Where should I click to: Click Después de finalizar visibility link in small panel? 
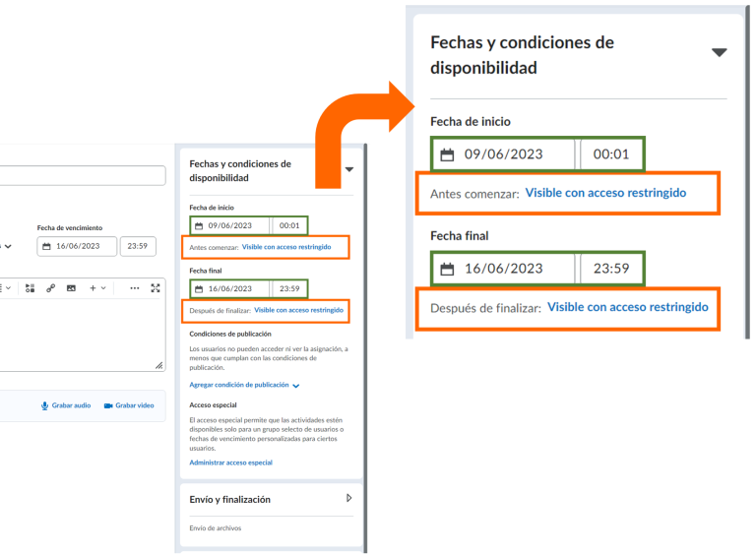[x=299, y=310]
